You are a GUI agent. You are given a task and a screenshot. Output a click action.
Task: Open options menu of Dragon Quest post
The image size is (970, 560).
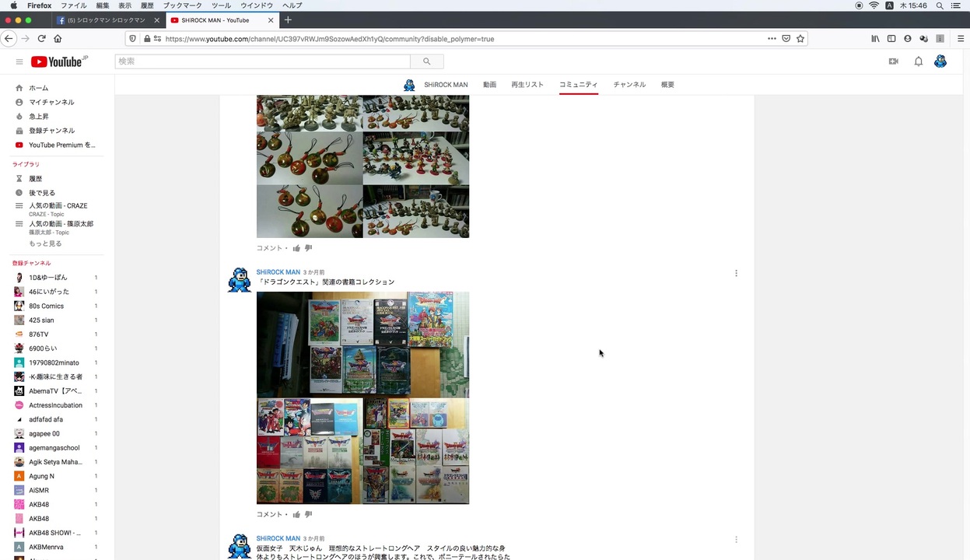[736, 273]
